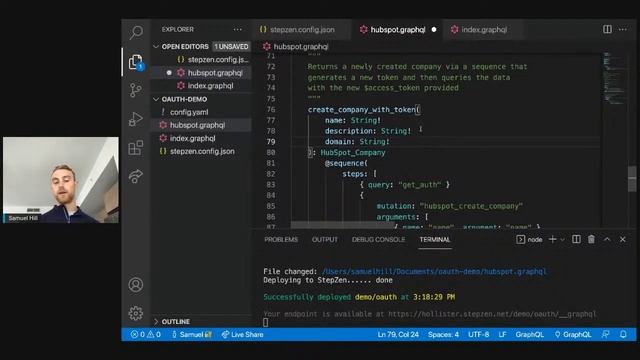Viewport: 640px width, 360px height.
Task: Open the Accounts icon in activity bar
Action: (x=136, y=284)
